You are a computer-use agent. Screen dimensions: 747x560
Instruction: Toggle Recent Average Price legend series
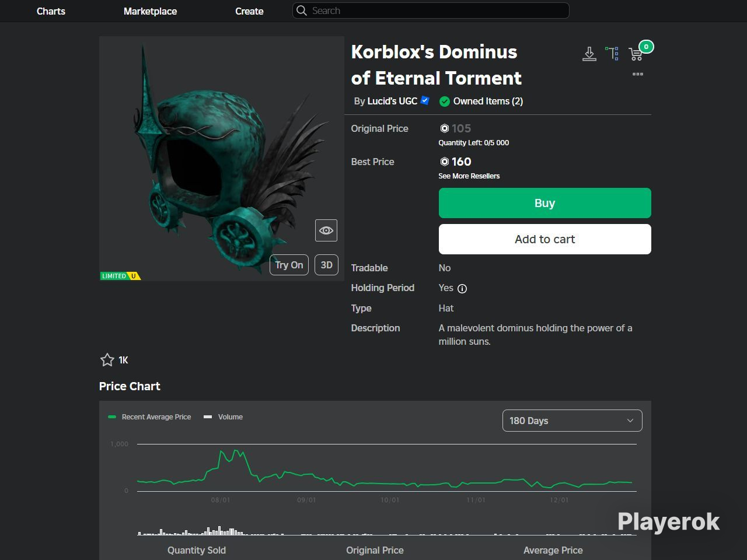[x=150, y=417]
